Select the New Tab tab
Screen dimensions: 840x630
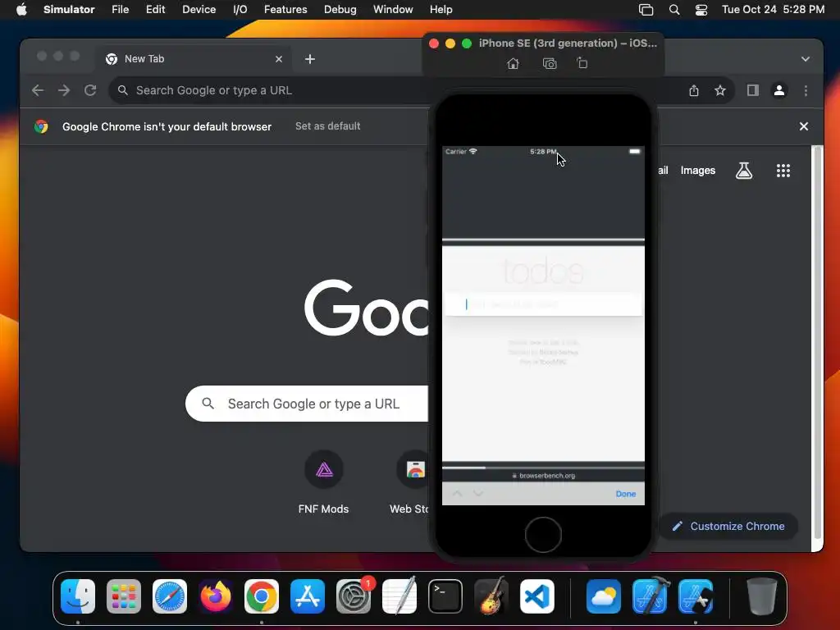[193, 59]
